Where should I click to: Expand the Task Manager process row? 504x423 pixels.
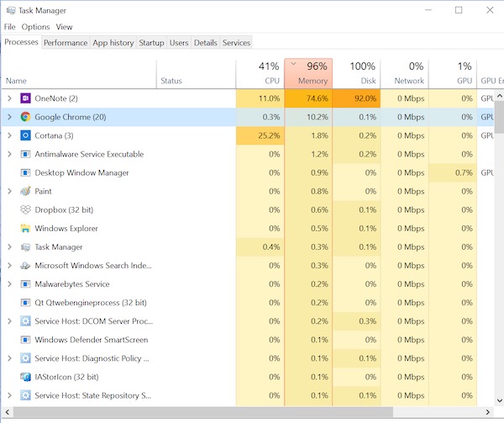tap(9, 247)
